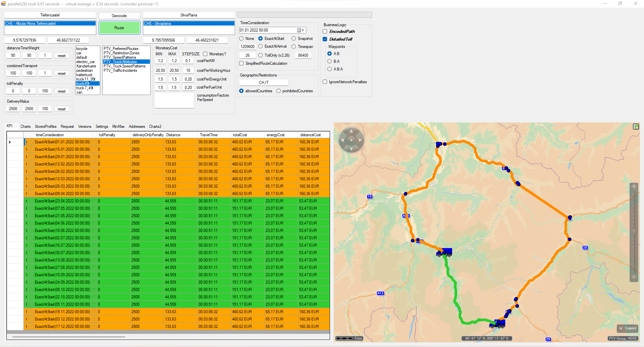Enable the EncodedPath checkbox

click(x=325, y=32)
